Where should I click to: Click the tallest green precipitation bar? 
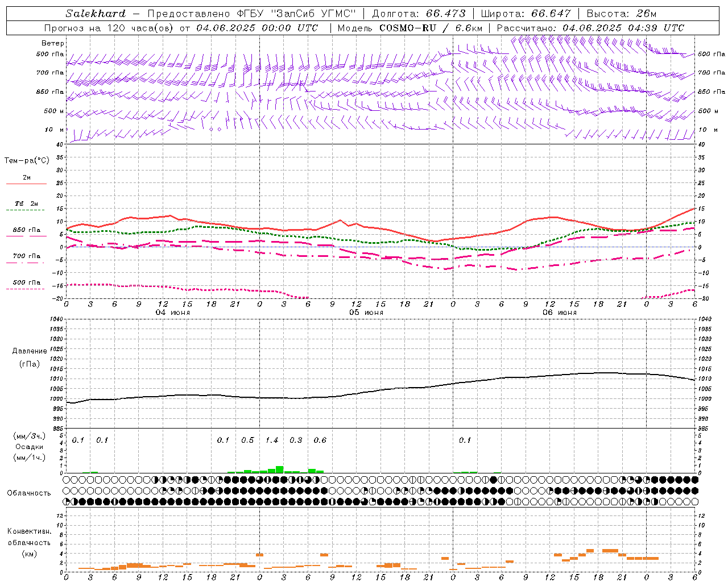279,469
